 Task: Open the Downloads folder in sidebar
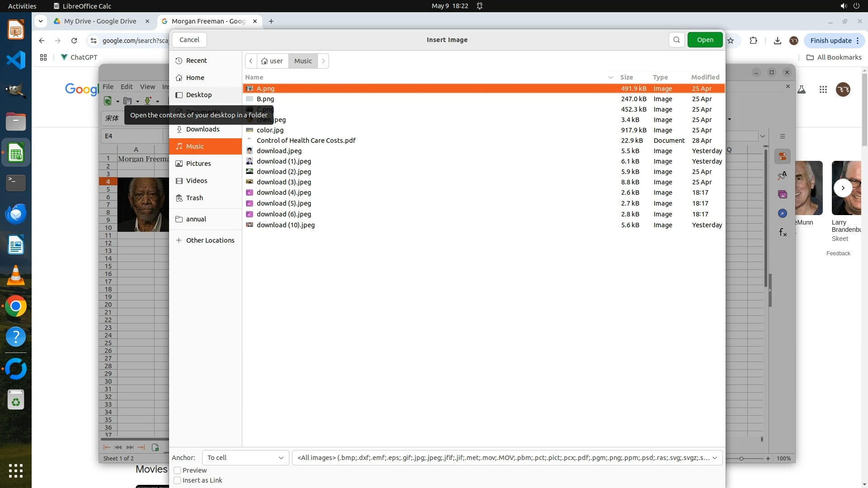pyautogui.click(x=202, y=129)
